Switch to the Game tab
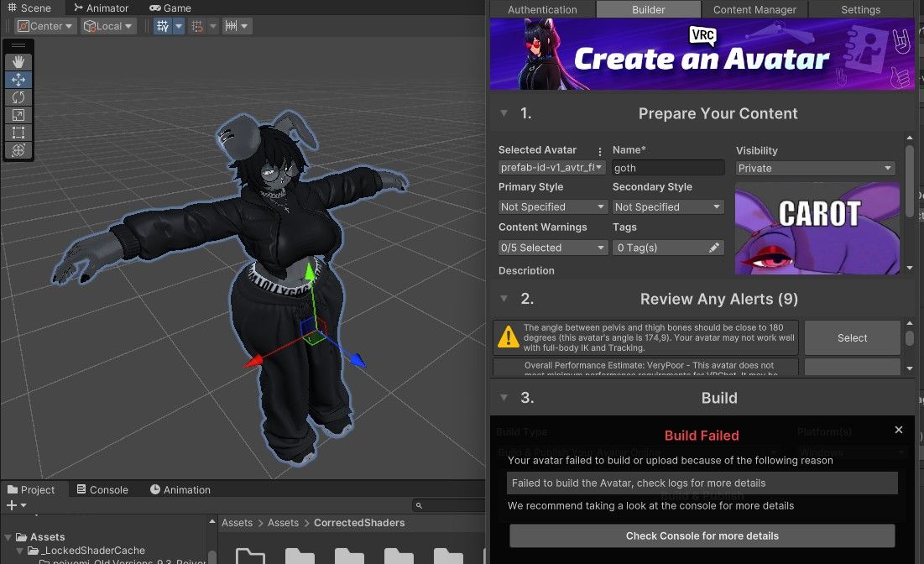This screenshot has width=924, height=564. pos(170,8)
